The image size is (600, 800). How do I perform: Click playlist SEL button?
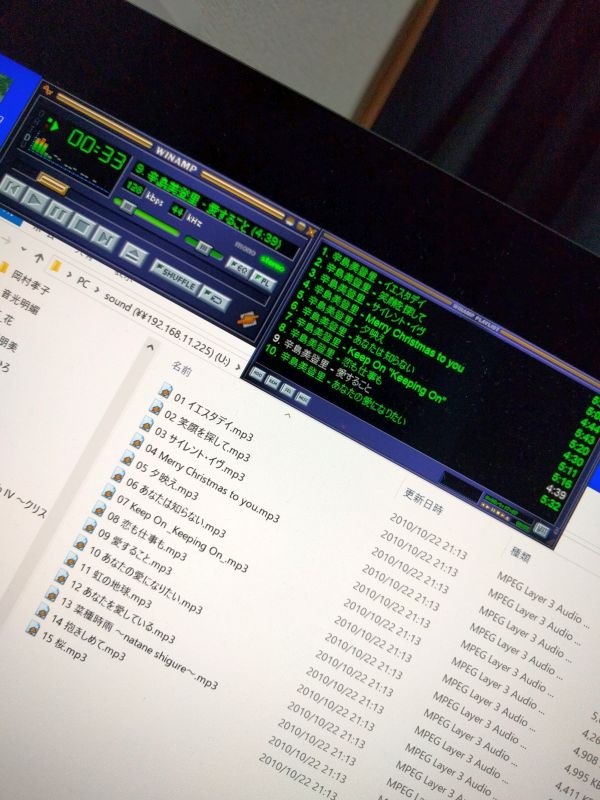tap(288, 391)
